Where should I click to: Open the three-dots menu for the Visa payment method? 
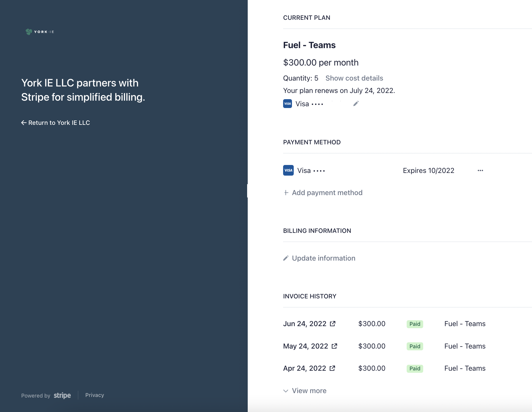tap(480, 171)
